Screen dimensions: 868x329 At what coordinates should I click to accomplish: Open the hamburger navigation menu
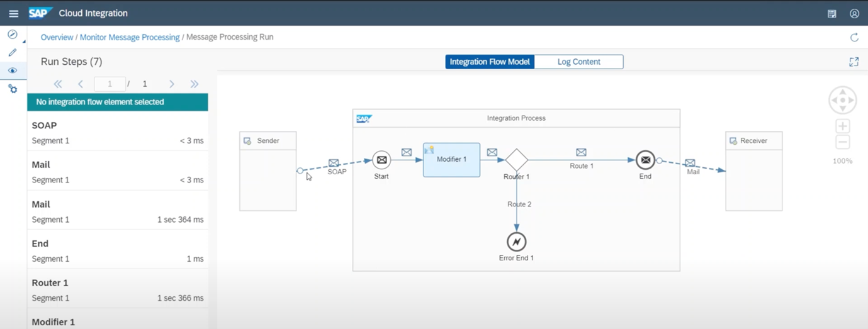(13, 13)
